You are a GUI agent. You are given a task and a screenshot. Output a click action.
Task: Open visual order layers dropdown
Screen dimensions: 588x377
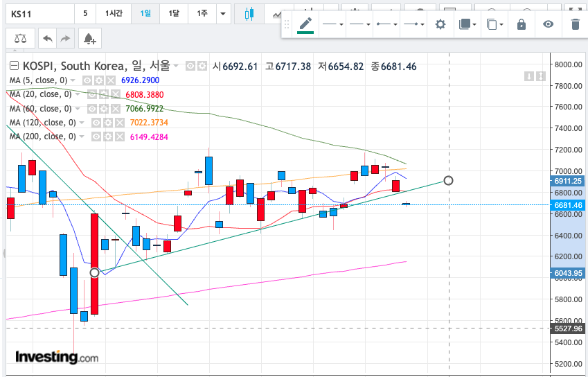click(467, 25)
